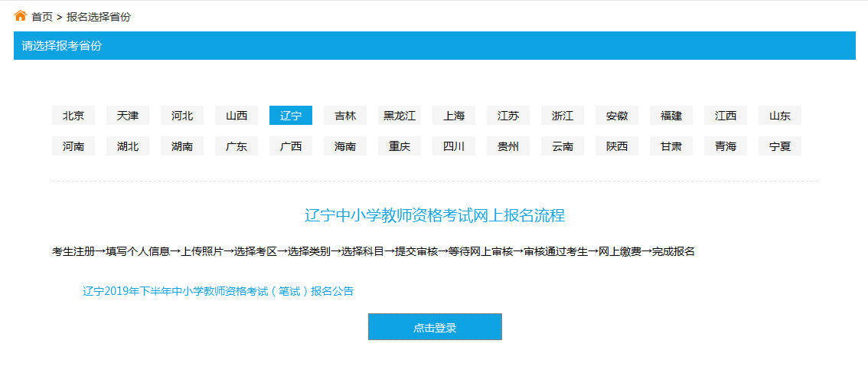Click the 报名选择省份 breadcrumb text
Viewport: 868px width, 370px height.
99,17
